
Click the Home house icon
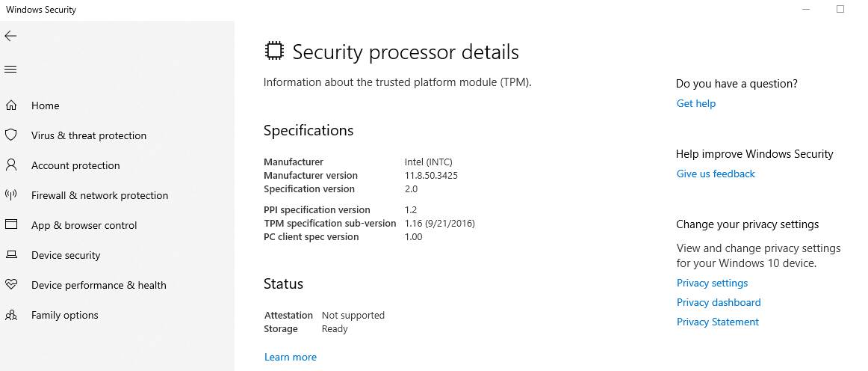(x=11, y=105)
